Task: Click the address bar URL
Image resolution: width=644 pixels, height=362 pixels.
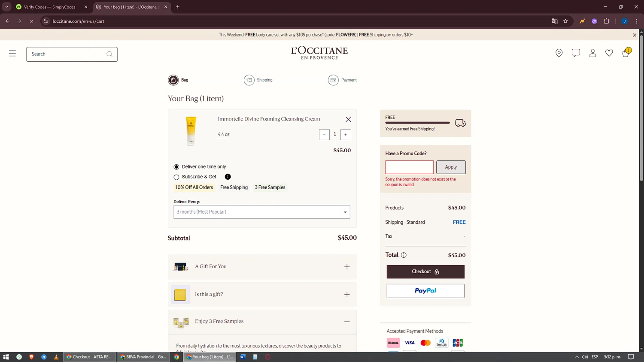Action: (79, 21)
